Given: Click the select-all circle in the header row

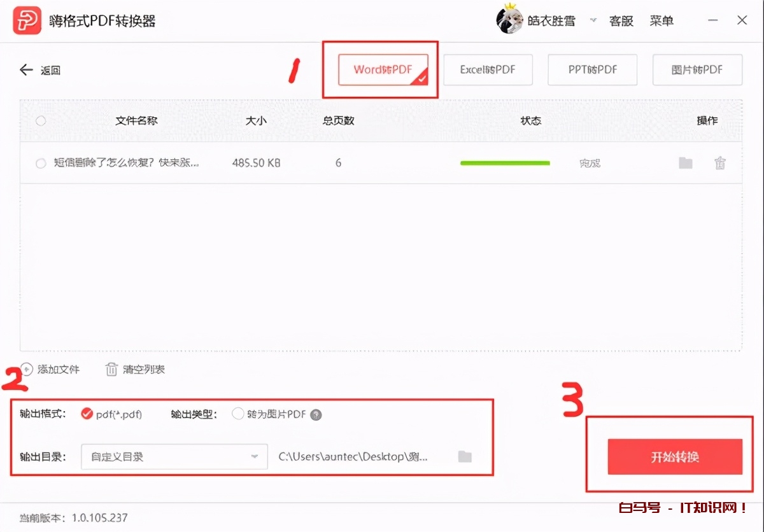Looking at the screenshot, I should tap(40, 121).
